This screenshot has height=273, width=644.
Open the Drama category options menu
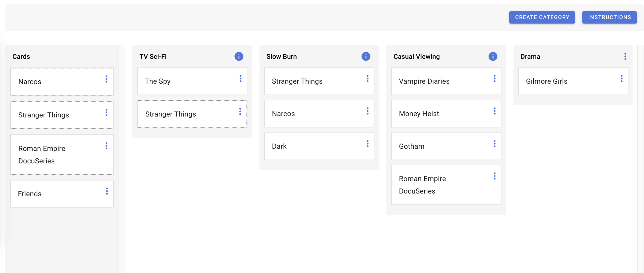point(625,56)
